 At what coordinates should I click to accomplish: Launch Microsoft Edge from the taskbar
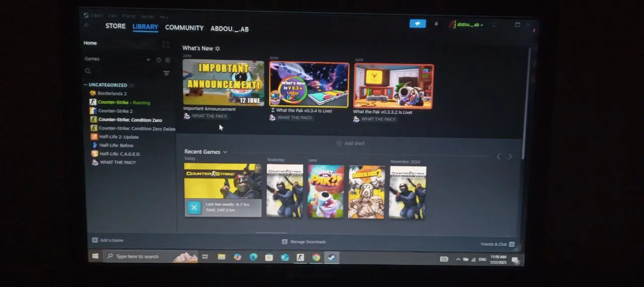[x=254, y=257]
